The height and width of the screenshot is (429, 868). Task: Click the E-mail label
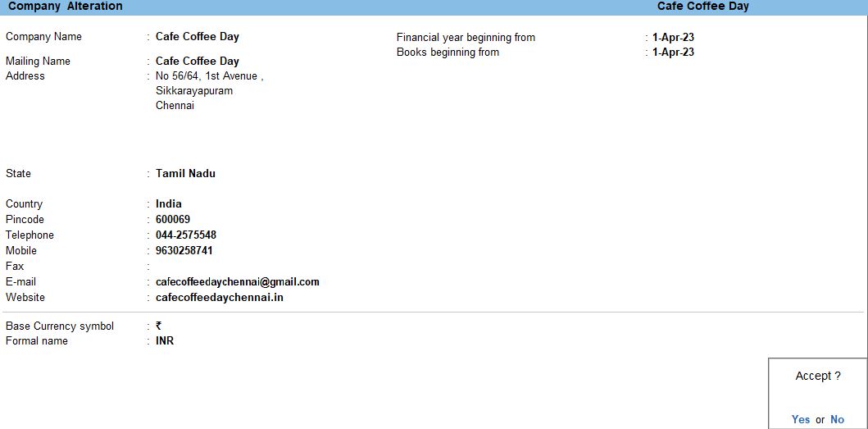pyautogui.click(x=20, y=281)
